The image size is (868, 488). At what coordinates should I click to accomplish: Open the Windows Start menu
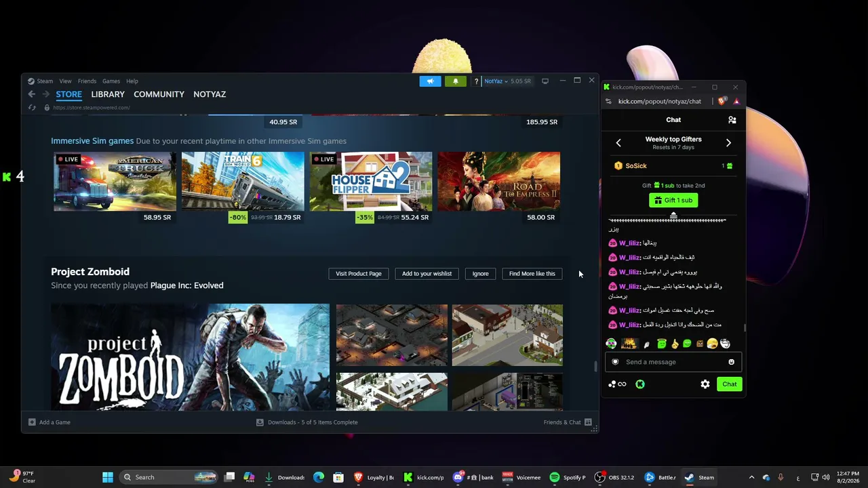click(108, 477)
